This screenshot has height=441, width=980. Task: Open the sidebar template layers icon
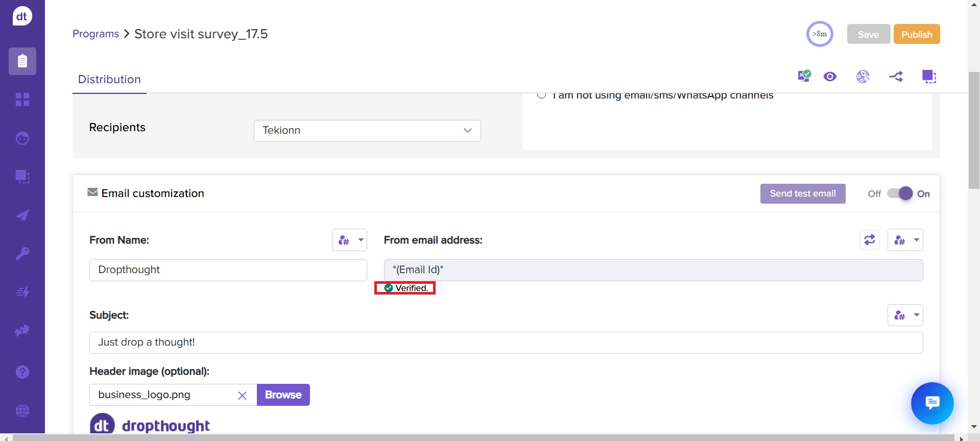(x=22, y=177)
